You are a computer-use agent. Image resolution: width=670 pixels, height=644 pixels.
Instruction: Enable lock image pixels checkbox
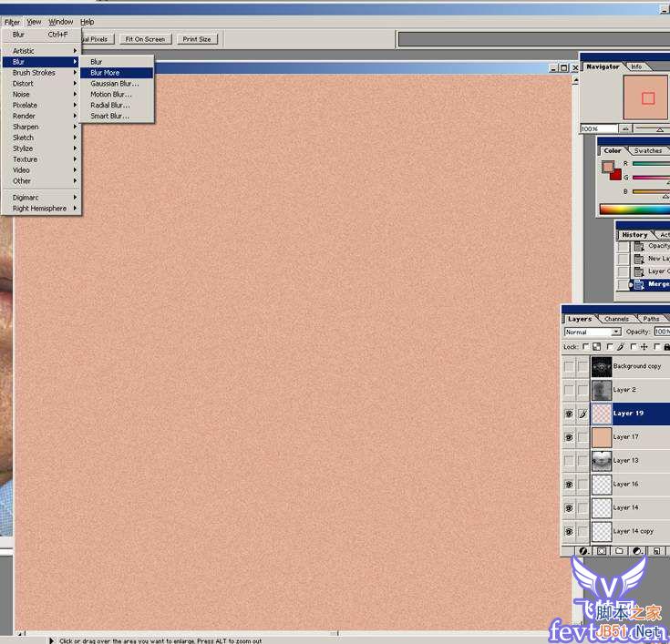click(x=610, y=347)
